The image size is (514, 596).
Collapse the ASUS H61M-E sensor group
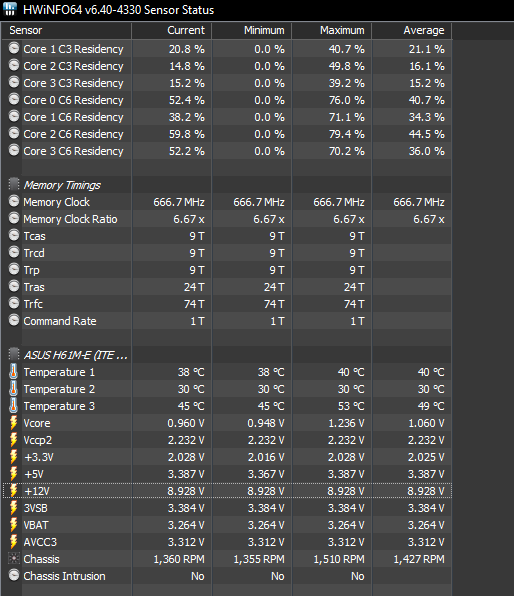(x=14, y=354)
